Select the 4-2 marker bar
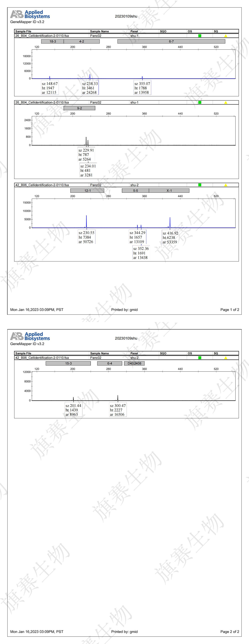Image resolution: width=249 pixels, height=644 pixels. click(82, 41)
